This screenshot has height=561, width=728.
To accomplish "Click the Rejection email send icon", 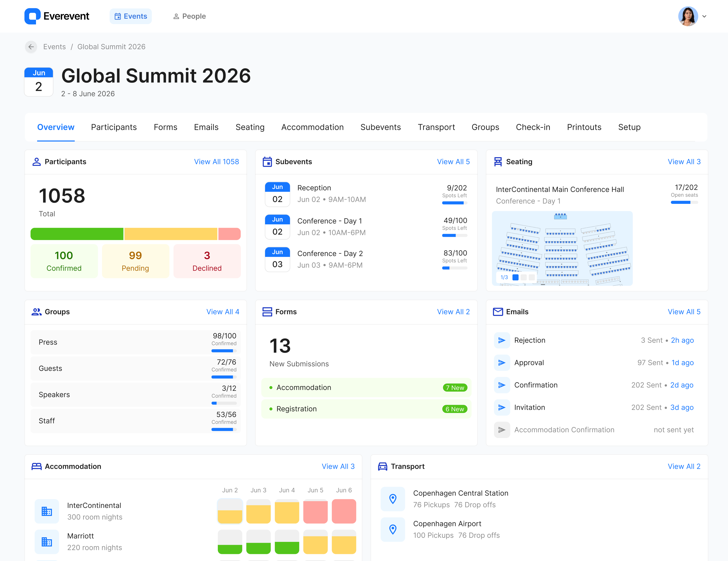I will [x=502, y=340].
